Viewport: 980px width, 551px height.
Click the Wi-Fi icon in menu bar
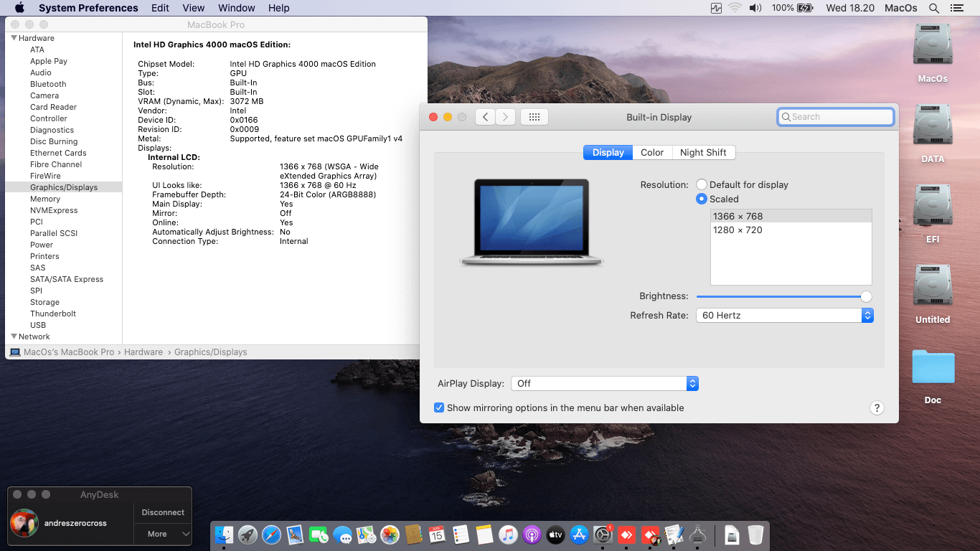point(735,8)
